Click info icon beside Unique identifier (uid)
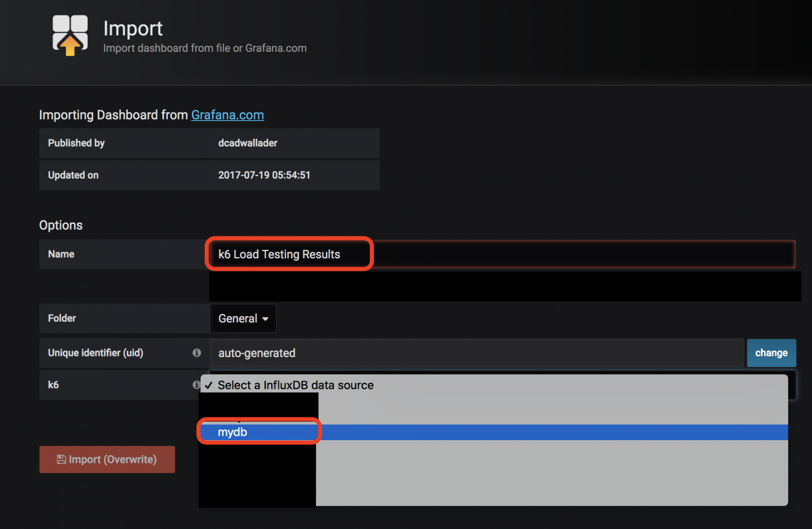The width and height of the screenshot is (812, 529). click(197, 353)
